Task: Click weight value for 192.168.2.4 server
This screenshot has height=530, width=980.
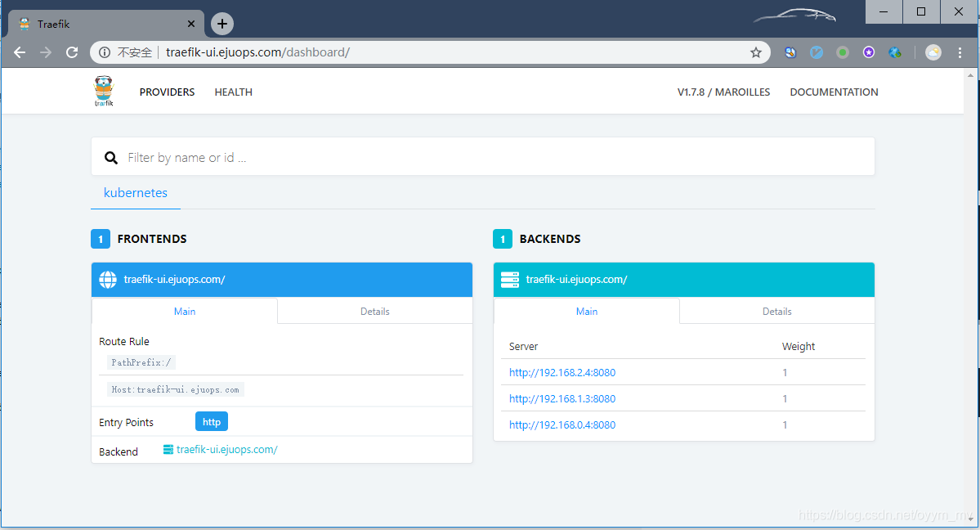Action: 785,372
